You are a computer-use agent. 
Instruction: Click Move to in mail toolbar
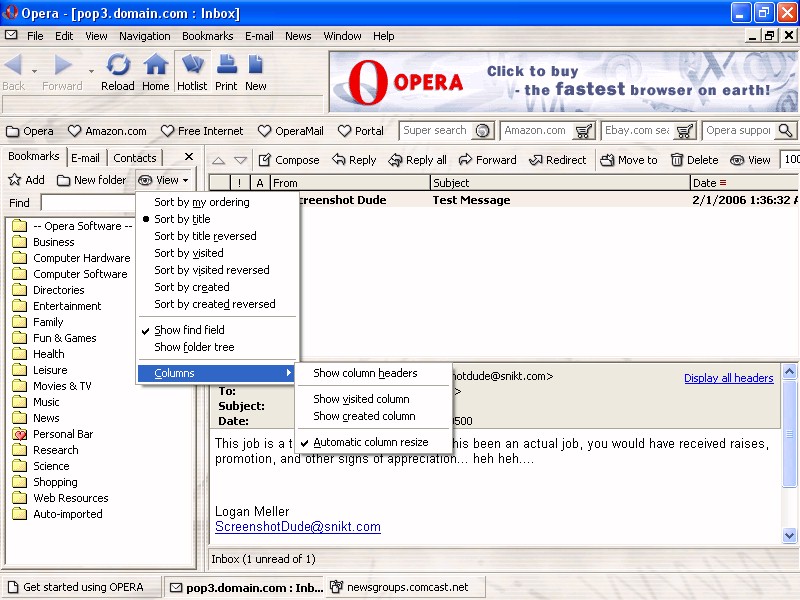pos(629,160)
